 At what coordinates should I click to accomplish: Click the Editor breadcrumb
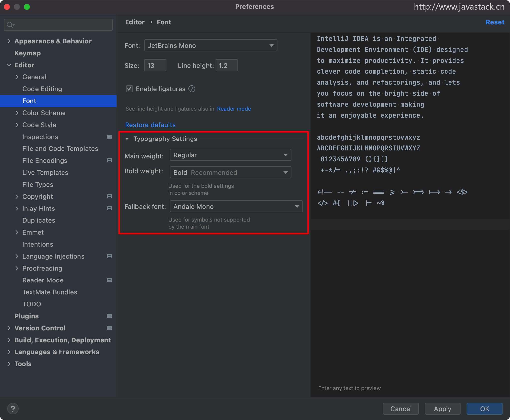(135, 22)
